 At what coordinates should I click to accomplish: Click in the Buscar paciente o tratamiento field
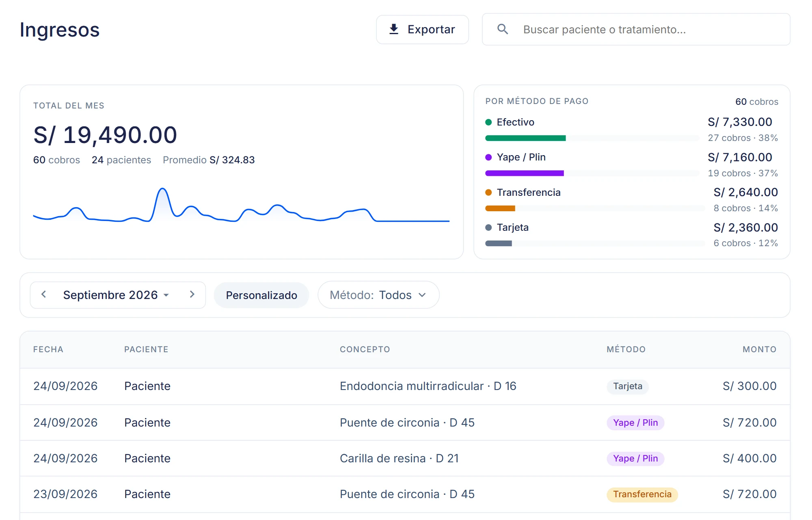coord(636,29)
